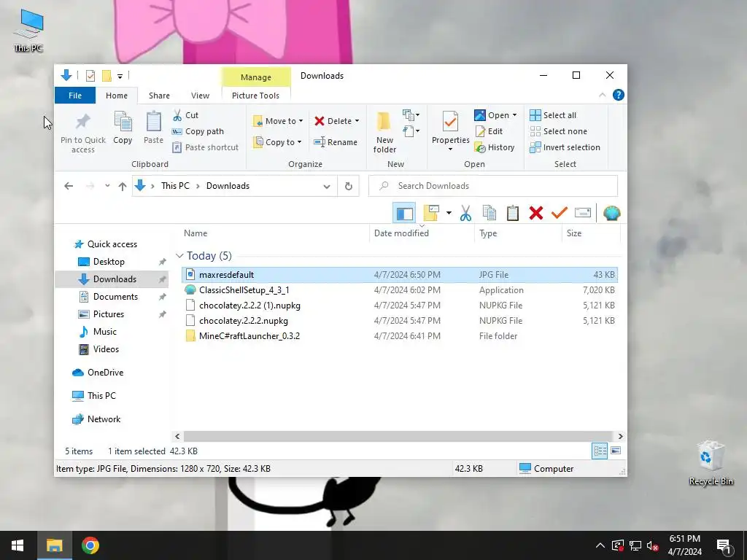Open the File tab
The height and width of the screenshot is (560, 747).
tap(75, 96)
